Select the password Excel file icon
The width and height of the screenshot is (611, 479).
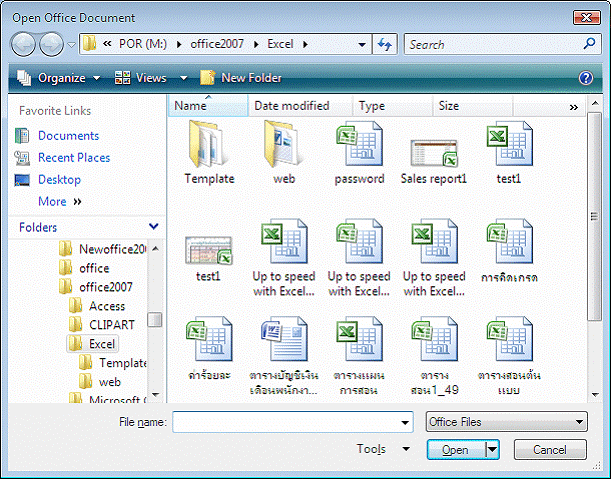[359, 145]
